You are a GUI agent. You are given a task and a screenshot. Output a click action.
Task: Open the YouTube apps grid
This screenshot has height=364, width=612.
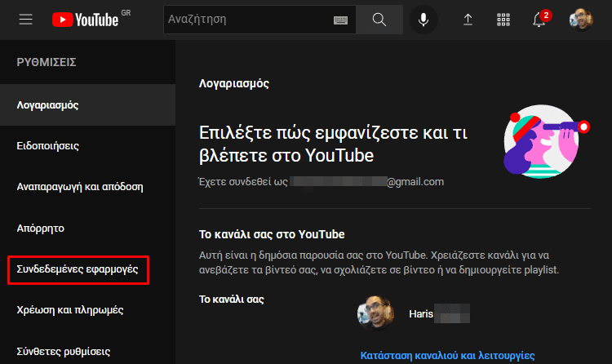tap(503, 19)
